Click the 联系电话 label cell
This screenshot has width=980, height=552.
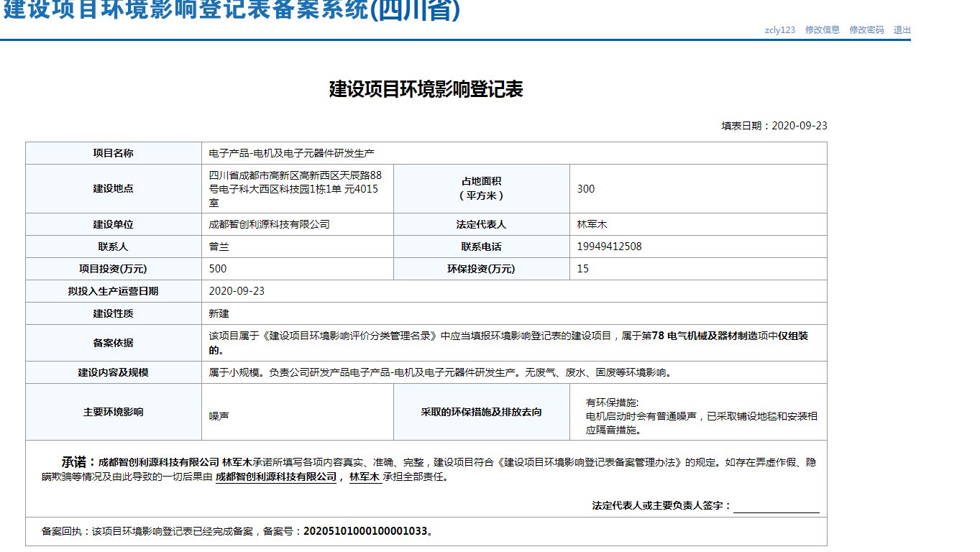click(482, 247)
